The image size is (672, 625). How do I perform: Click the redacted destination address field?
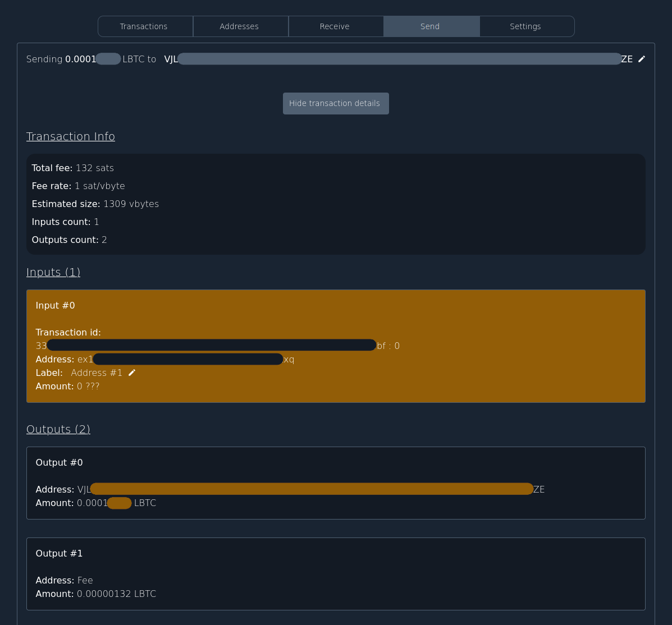coord(399,59)
